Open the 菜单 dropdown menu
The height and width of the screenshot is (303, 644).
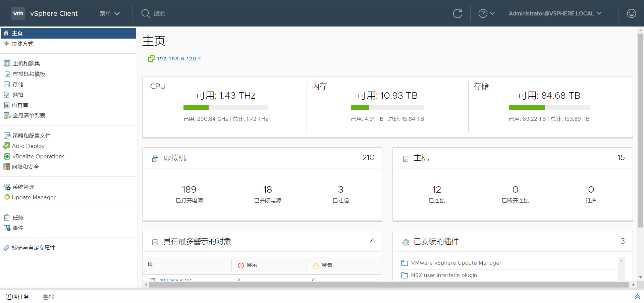[x=109, y=13]
